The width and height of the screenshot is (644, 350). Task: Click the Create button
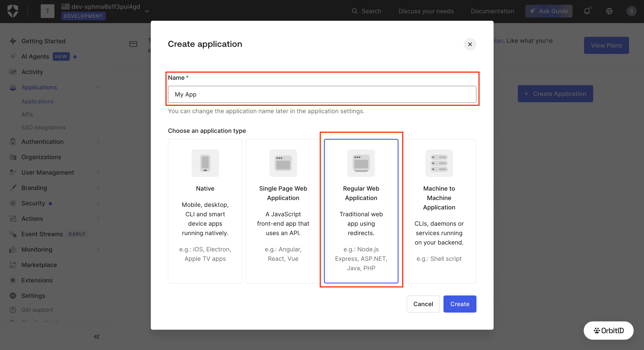click(x=460, y=304)
